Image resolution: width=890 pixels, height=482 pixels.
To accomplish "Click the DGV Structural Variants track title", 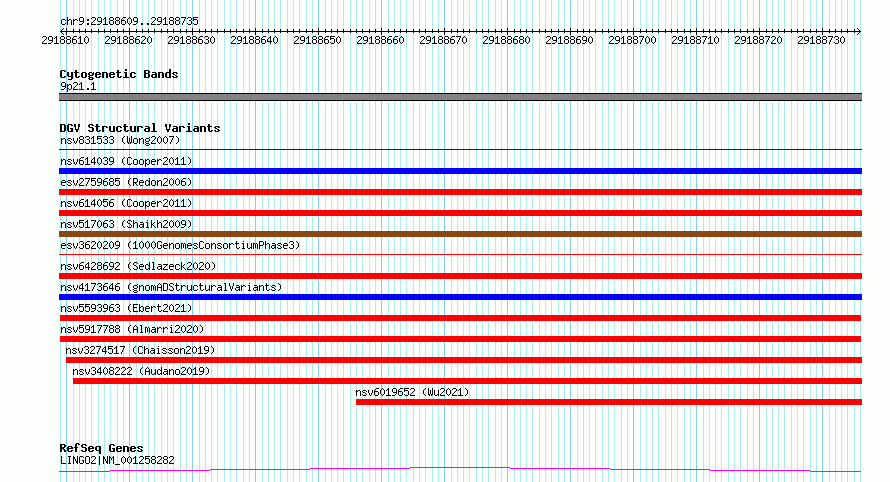I will (x=140, y=128).
